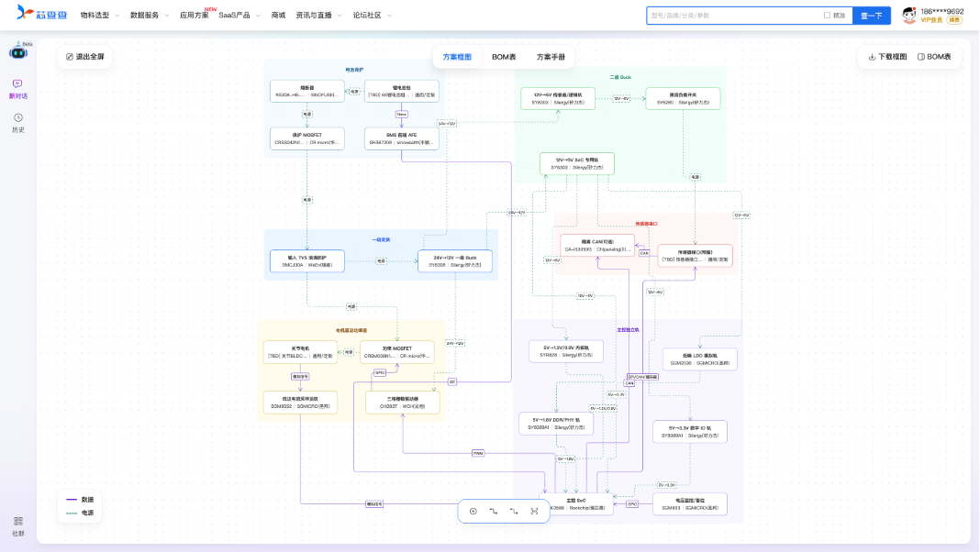980x552 pixels.
Task: Click the VIP会员 membership label
Action: pos(932,20)
